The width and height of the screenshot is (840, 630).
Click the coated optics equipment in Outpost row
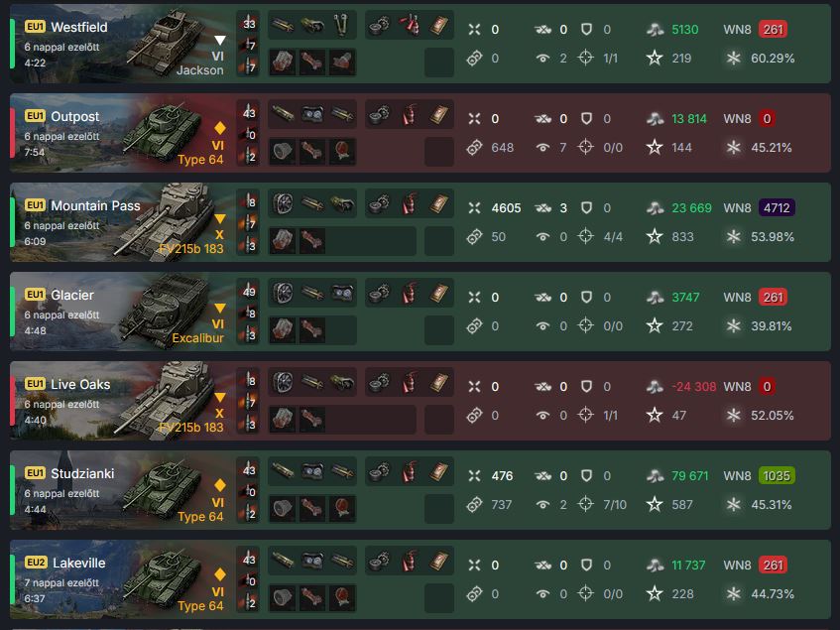click(x=312, y=115)
